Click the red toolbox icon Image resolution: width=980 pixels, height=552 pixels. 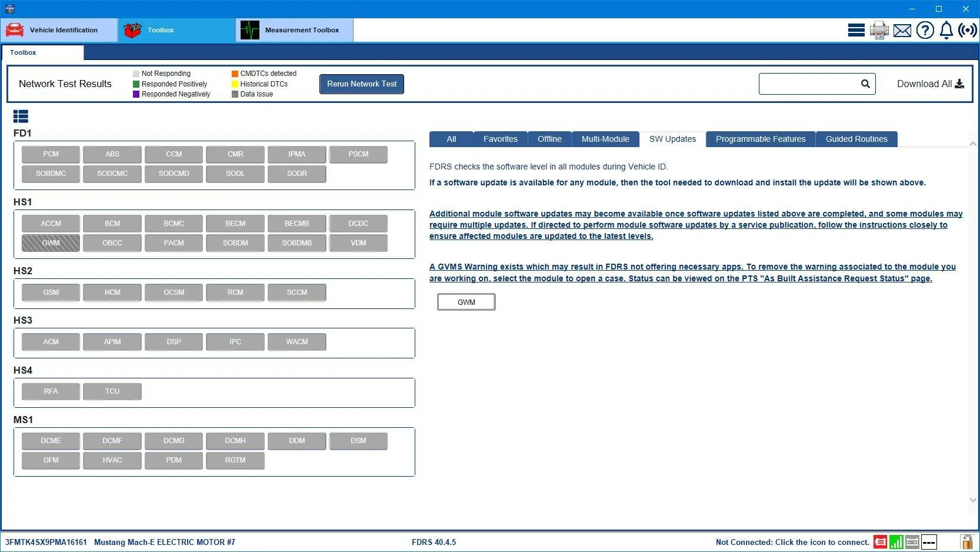132,30
